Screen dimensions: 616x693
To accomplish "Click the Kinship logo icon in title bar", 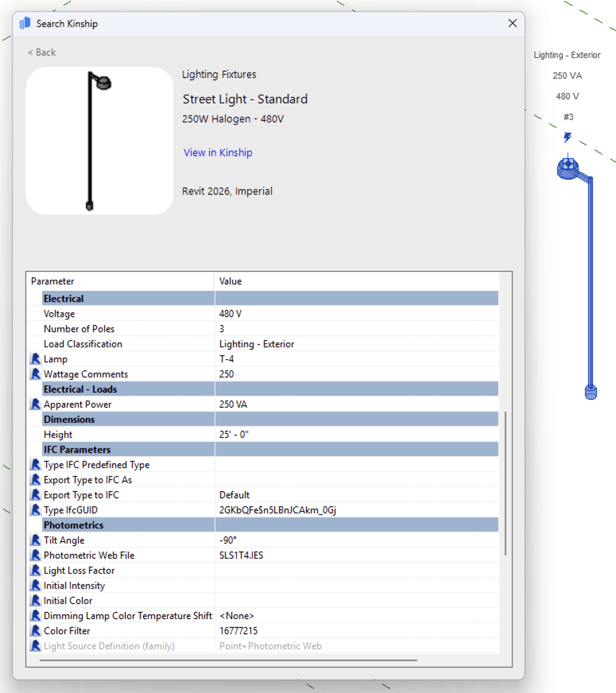I will tap(25, 23).
